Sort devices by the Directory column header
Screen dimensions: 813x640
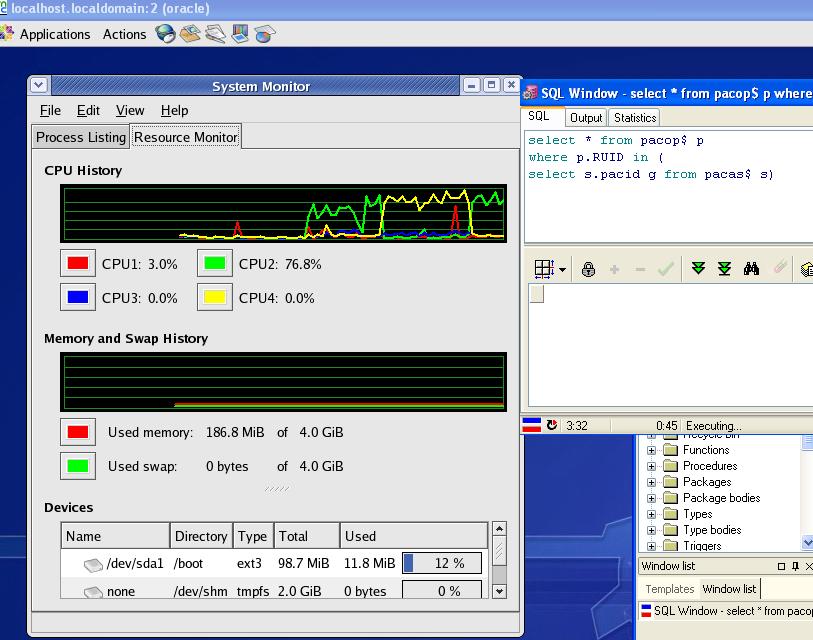click(x=201, y=536)
